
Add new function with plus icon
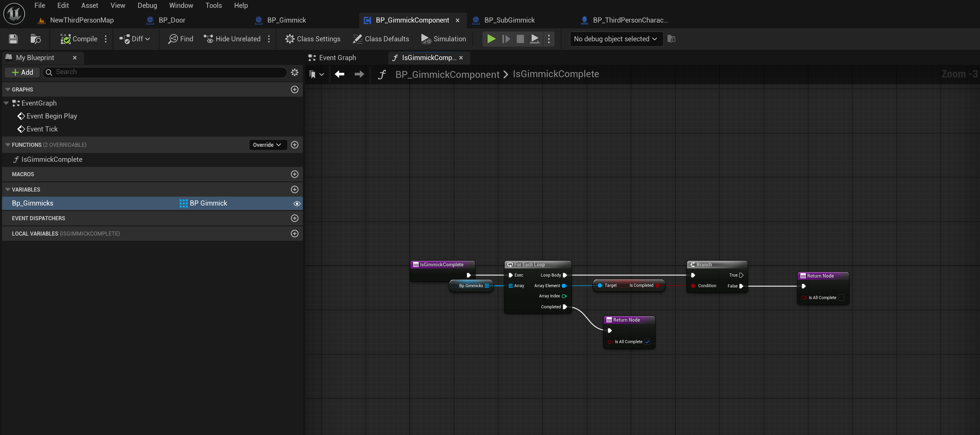coord(294,145)
